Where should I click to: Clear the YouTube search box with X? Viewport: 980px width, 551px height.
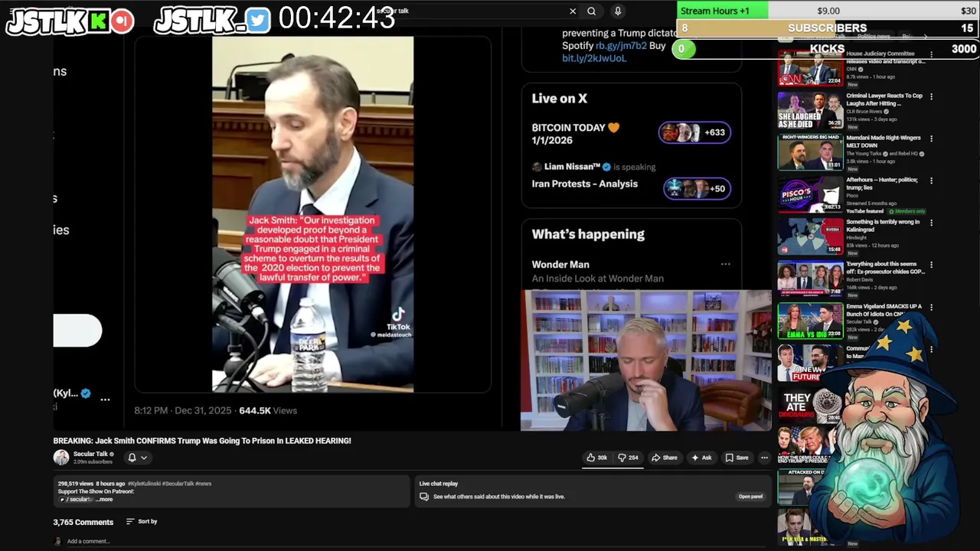pyautogui.click(x=573, y=11)
